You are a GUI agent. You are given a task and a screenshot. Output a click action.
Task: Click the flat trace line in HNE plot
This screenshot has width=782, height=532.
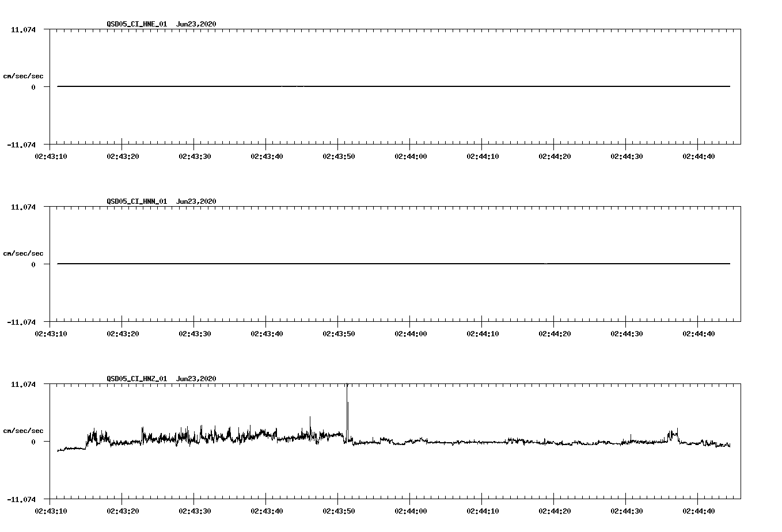tap(394, 86)
